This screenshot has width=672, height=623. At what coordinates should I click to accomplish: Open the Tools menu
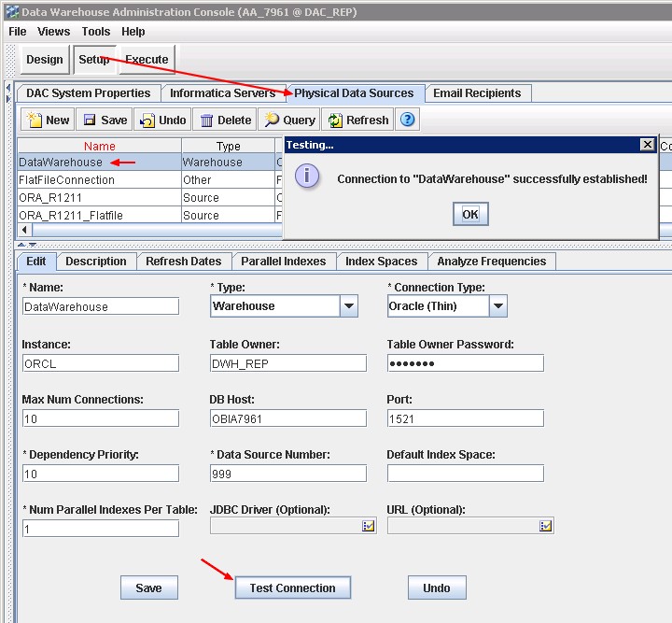(96, 32)
